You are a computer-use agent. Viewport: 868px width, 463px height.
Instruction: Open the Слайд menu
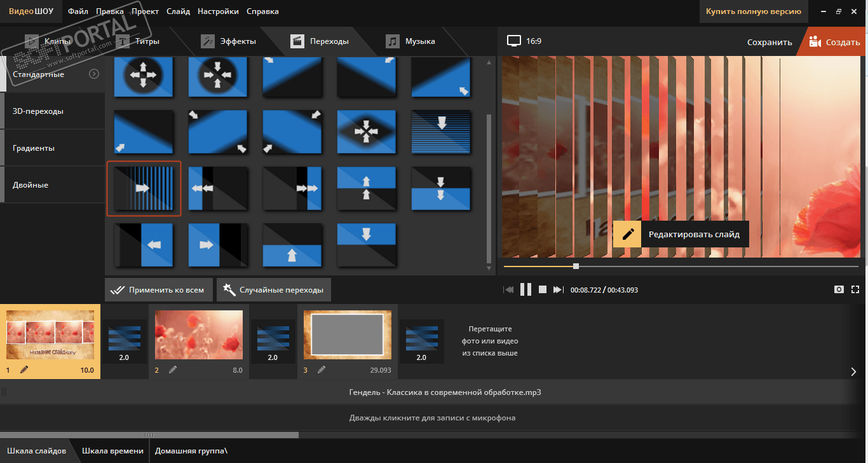[x=179, y=11]
